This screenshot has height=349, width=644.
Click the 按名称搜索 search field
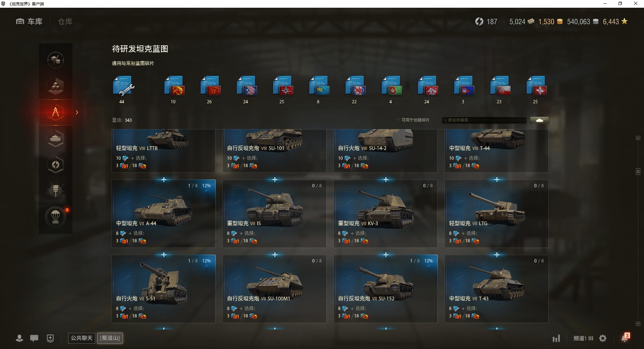[x=484, y=120]
